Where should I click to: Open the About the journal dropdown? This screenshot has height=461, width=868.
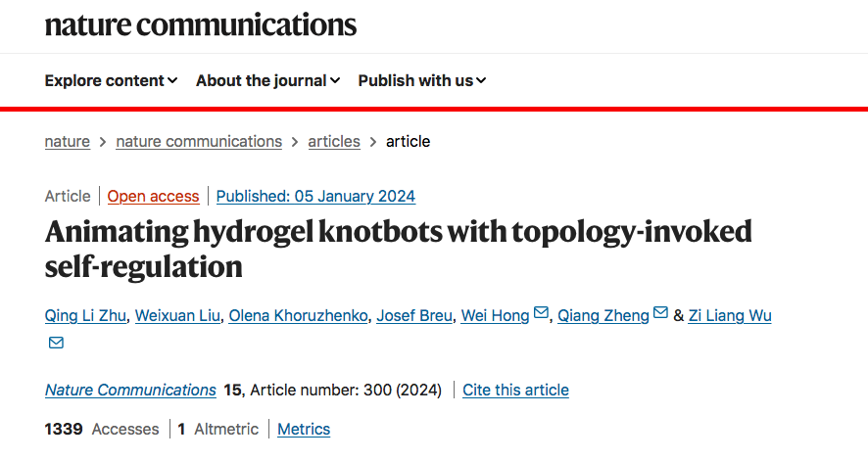(x=267, y=80)
